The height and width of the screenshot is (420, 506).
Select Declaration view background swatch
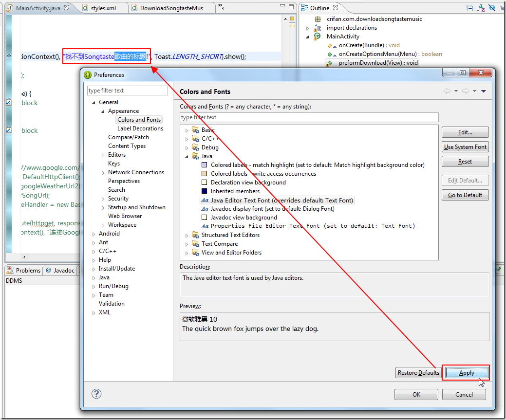coord(204,182)
